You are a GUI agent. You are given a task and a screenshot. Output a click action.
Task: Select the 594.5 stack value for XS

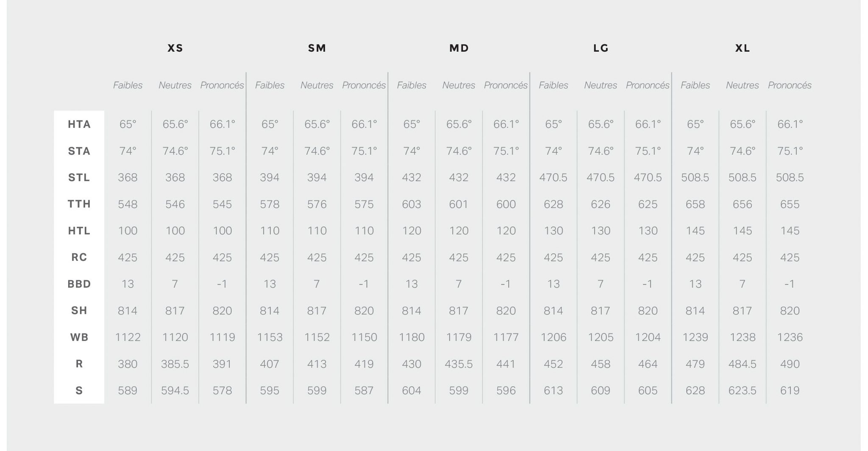click(175, 390)
